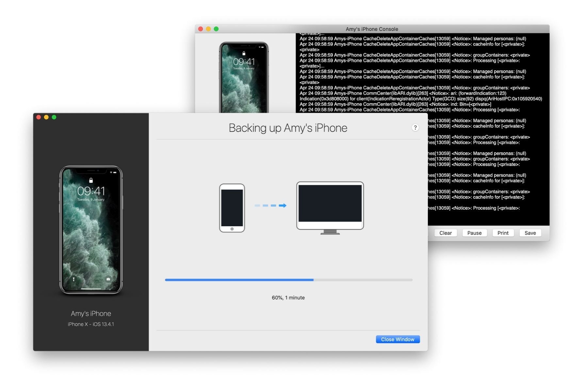The height and width of the screenshot is (392, 588).
Task: Maximize the backup window with green button
Action: pyautogui.click(x=54, y=117)
